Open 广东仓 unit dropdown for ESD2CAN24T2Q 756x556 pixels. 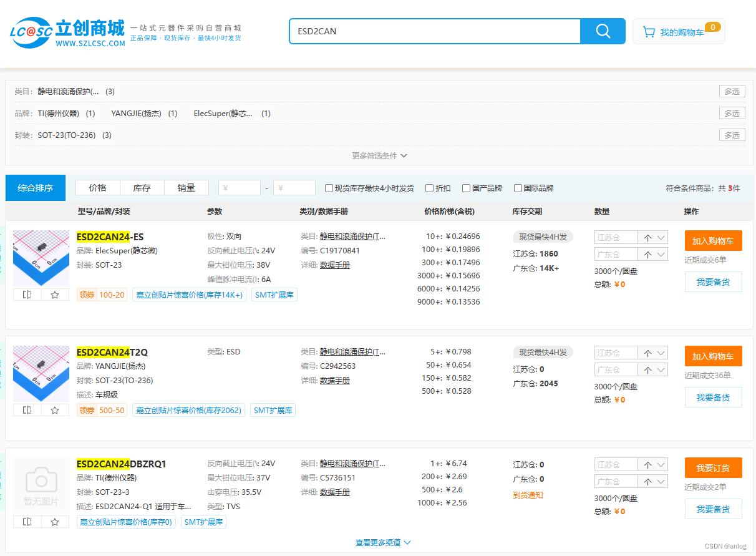652,369
